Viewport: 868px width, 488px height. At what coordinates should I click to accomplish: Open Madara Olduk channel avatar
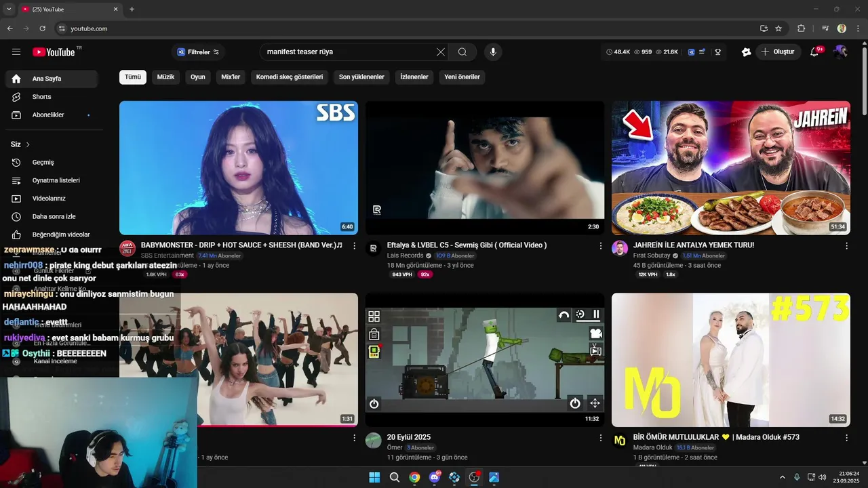(x=620, y=441)
